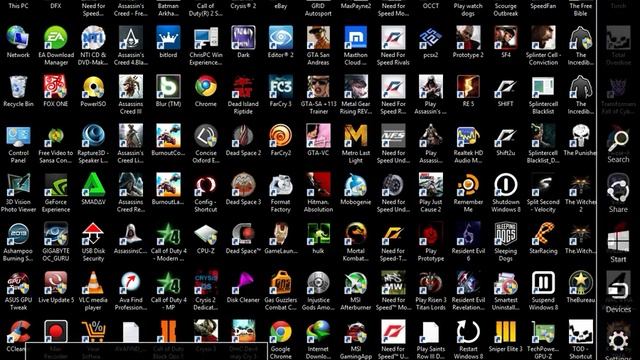This screenshot has width=640, height=360.
Task: Open Dead Space 2 shortcut
Action: click(x=243, y=136)
